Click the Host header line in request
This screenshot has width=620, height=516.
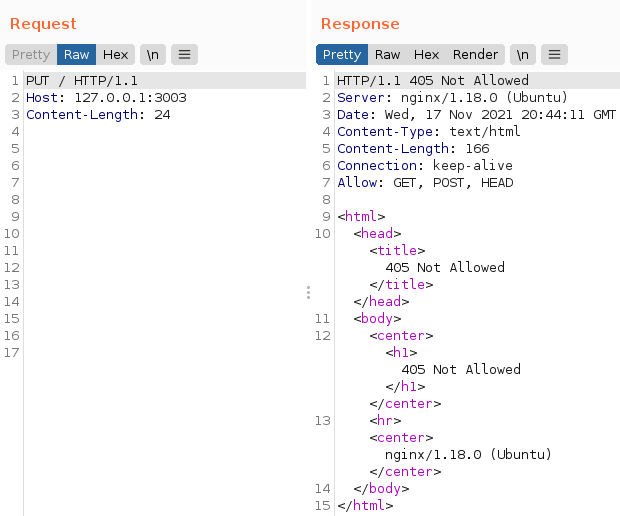tap(106, 98)
